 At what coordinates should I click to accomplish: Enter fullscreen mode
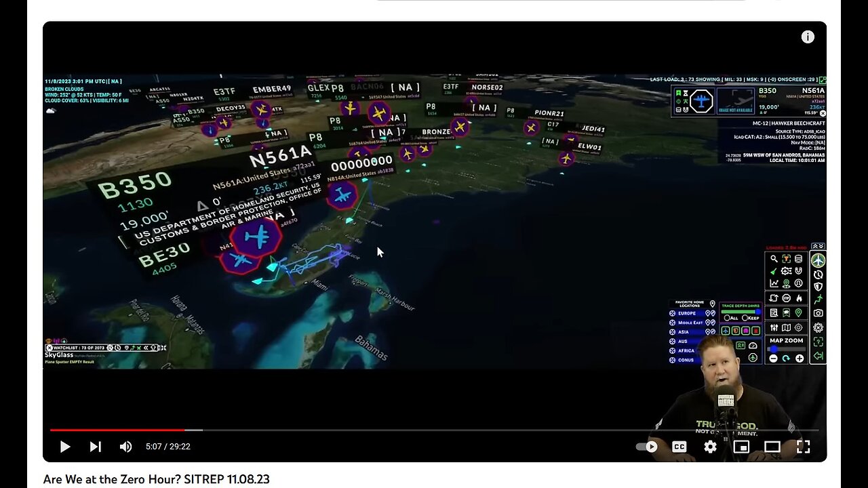click(804, 447)
